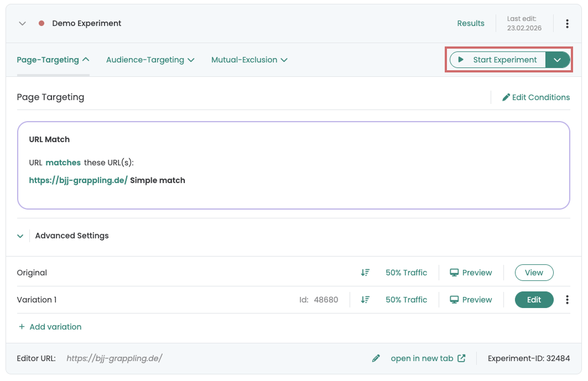
Task: Click the Experiment-ID: 32484 text
Action: pyautogui.click(x=529, y=358)
